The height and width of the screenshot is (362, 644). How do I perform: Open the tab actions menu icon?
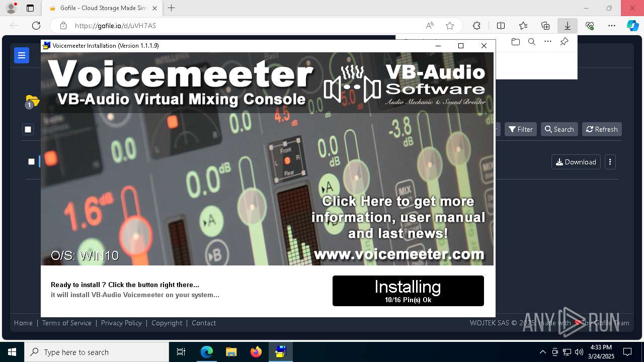tap(30, 8)
